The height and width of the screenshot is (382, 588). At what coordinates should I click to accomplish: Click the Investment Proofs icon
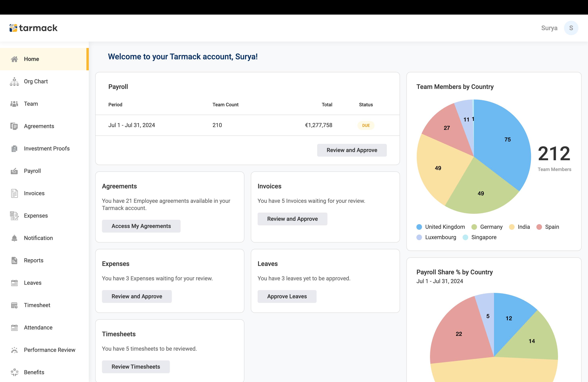click(14, 149)
